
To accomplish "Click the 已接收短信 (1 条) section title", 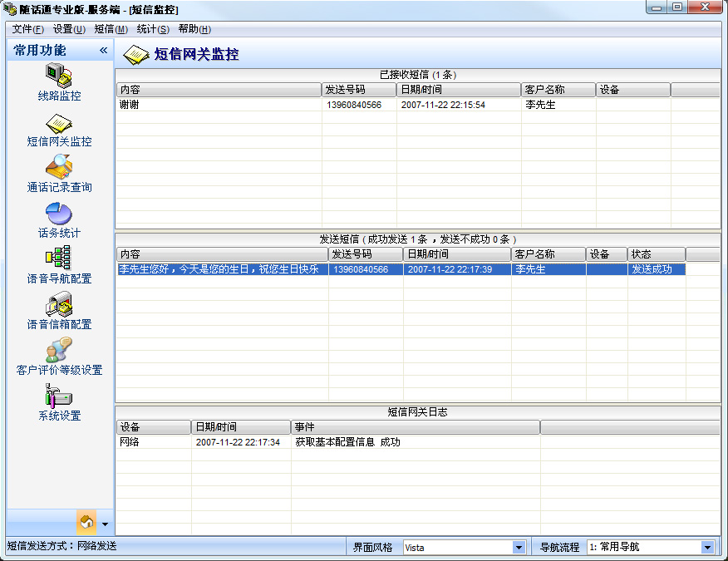I will click(x=418, y=75).
